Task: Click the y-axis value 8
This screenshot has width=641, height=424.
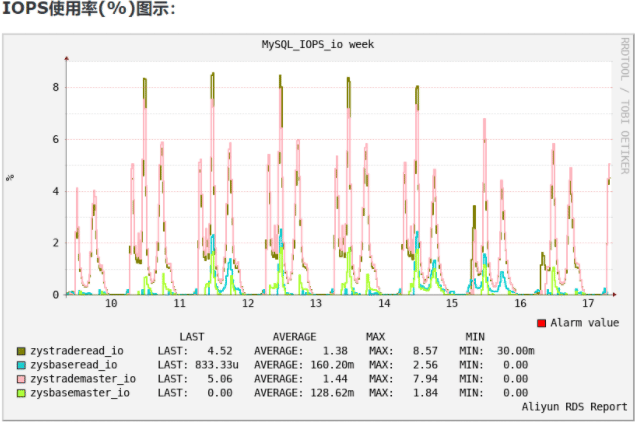Action: point(56,87)
